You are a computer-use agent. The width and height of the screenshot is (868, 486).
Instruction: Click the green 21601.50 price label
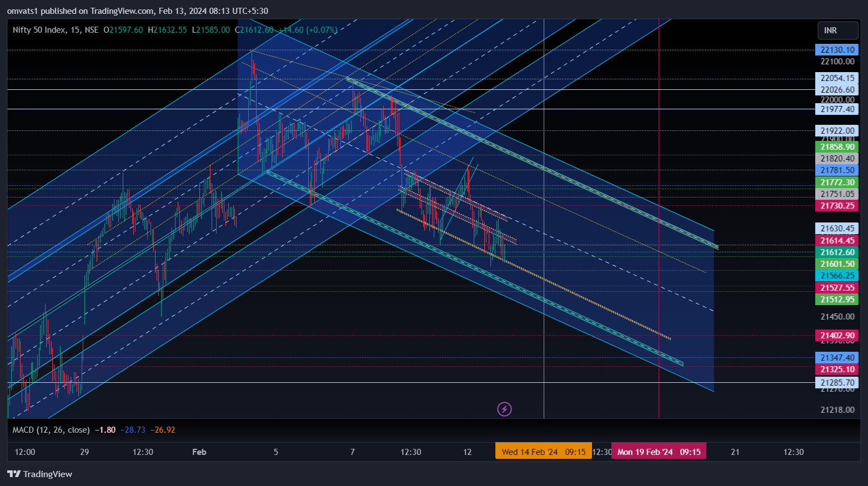coord(837,264)
